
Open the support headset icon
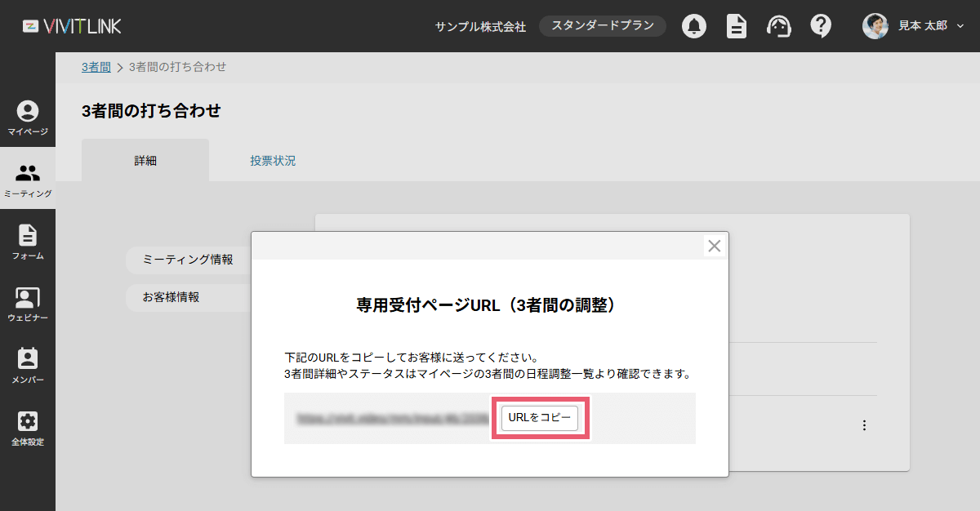click(778, 26)
